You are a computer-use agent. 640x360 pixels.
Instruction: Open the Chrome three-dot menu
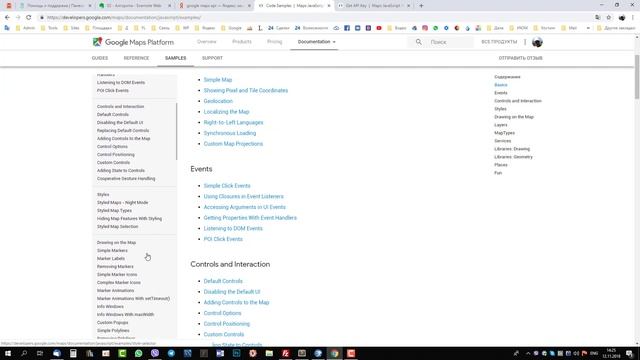click(x=633, y=18)
